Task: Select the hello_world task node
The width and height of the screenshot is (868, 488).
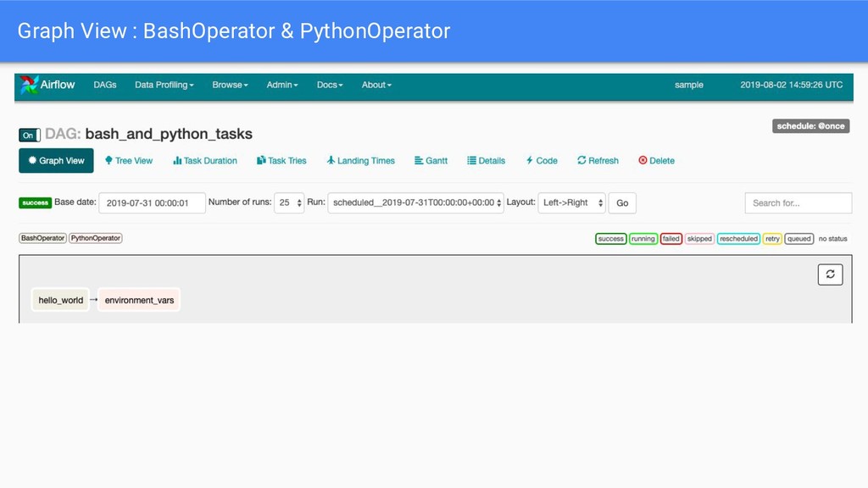Action: 60,300
